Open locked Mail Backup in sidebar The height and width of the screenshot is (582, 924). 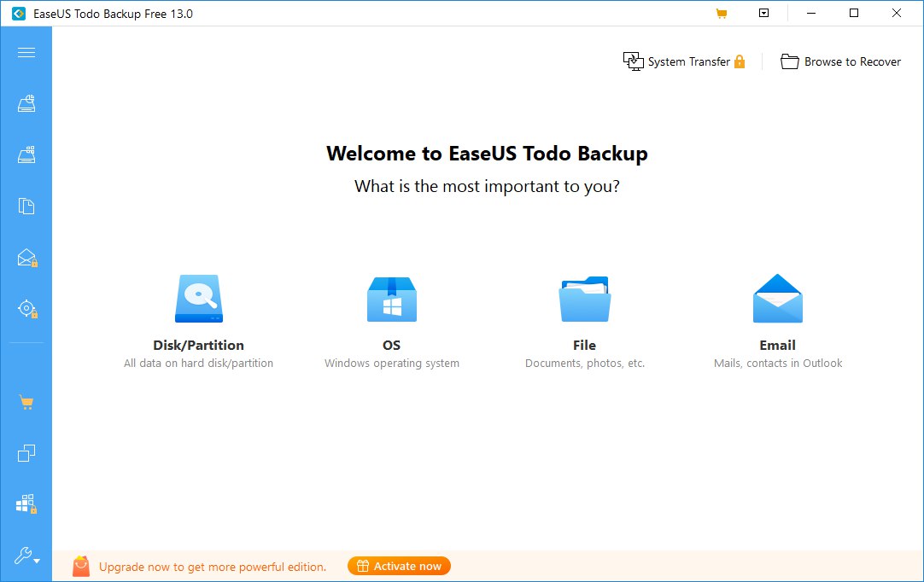27,258
